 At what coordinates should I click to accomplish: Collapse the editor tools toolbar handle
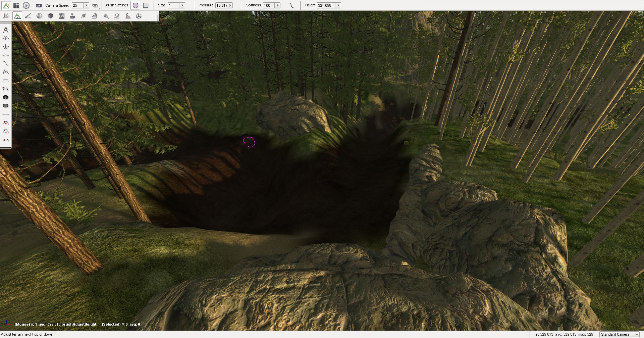[x=158, y=16]
